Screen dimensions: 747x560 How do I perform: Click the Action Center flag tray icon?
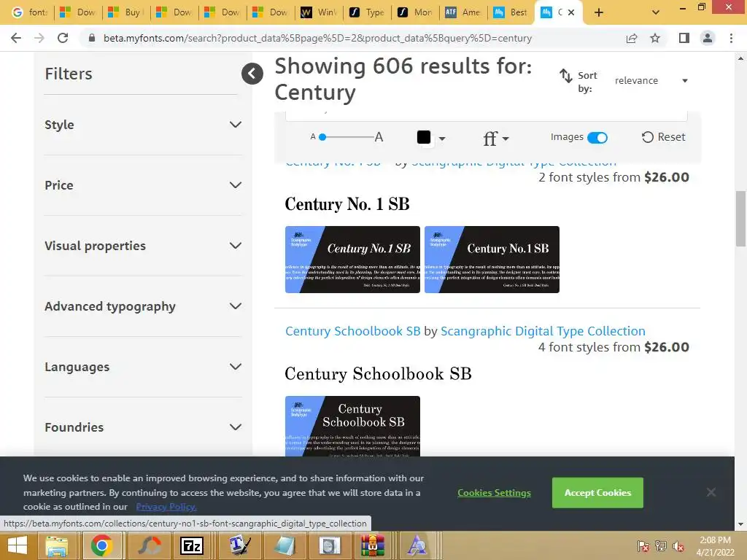643,546
